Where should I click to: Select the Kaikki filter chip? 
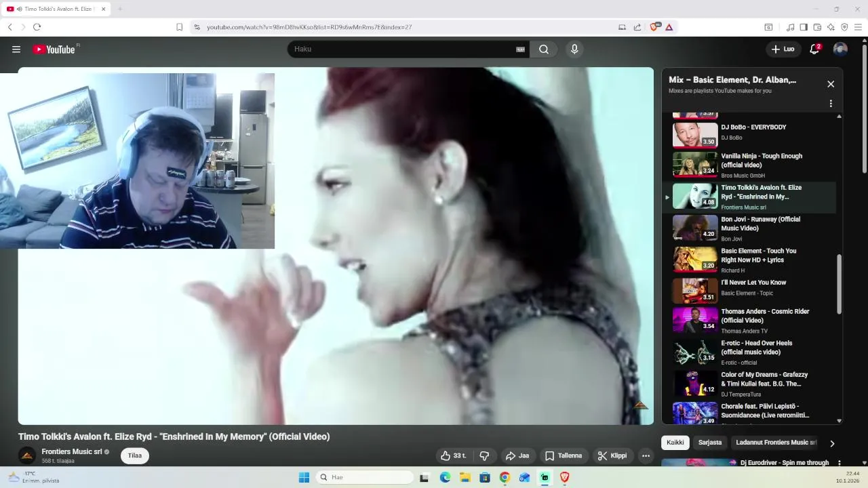coord(675,443)
